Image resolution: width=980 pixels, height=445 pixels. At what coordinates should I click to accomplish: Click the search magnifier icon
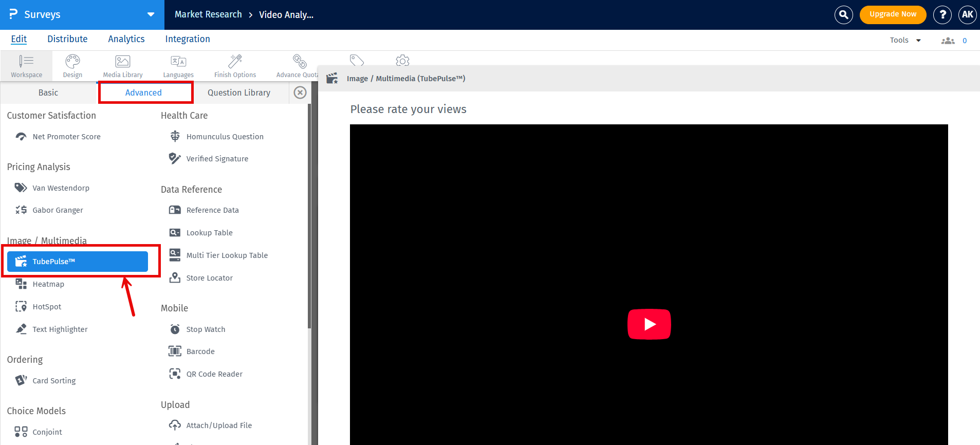pos(844,15)
